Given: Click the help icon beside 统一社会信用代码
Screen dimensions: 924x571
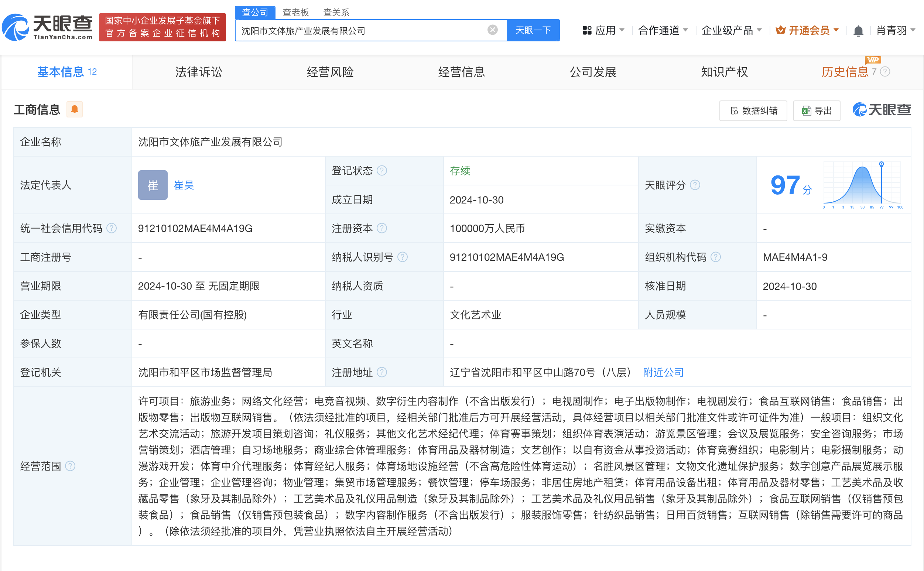Looking at the screenshot, I should [112, 229].
